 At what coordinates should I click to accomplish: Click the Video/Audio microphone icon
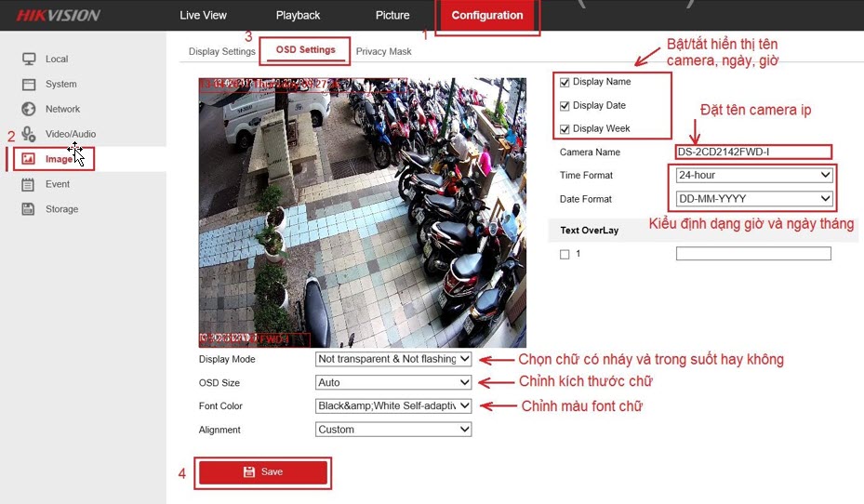(x=29, y=134)
